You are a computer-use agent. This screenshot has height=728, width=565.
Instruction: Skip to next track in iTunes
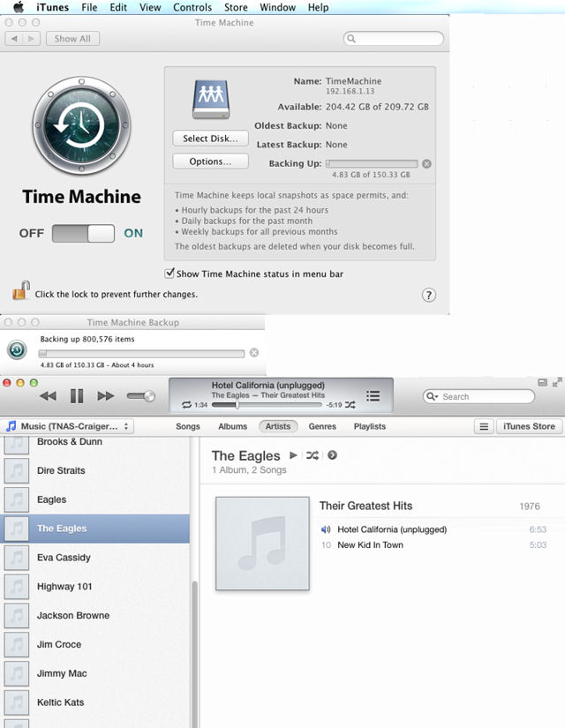(105, 396)
